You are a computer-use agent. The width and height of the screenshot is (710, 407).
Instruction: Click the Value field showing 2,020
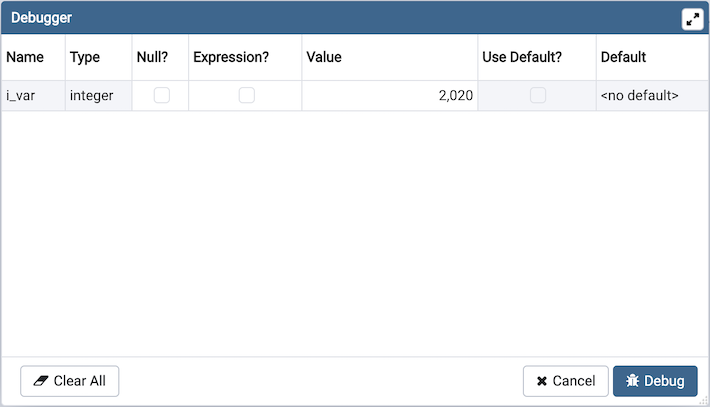pos(390,96)
